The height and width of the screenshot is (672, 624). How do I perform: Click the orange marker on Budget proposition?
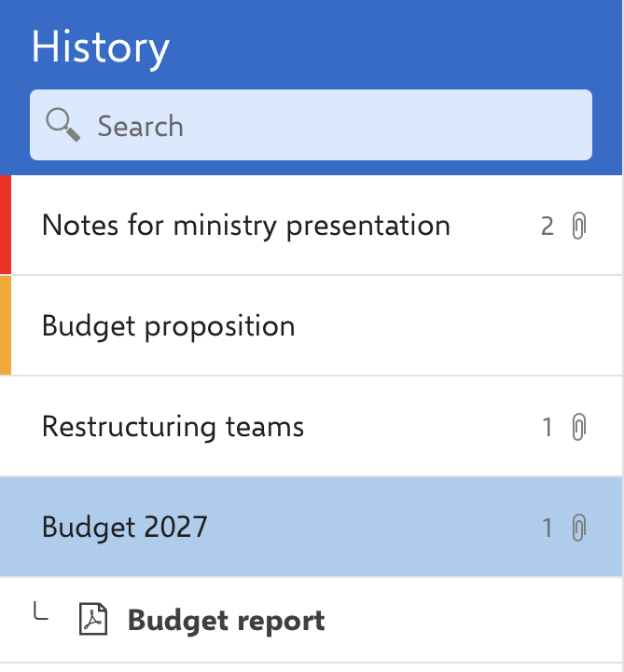point(6,325)
